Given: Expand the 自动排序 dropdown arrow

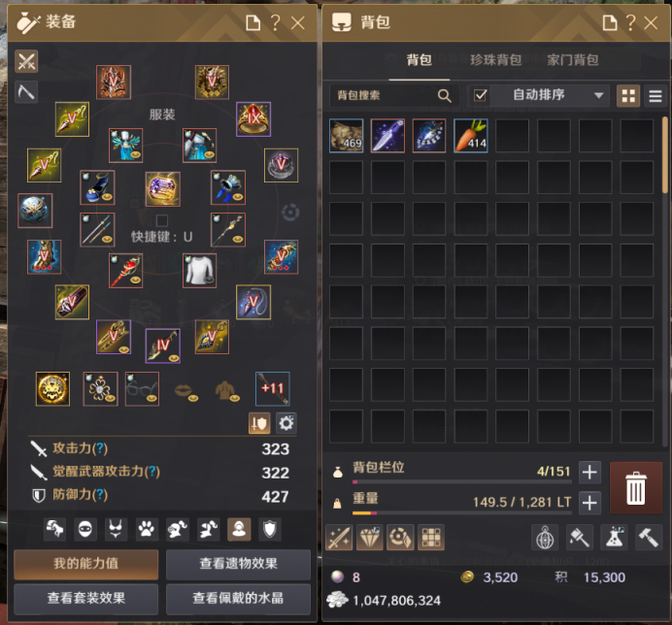Looking at the screenshot, I should [x=599, y=95].
